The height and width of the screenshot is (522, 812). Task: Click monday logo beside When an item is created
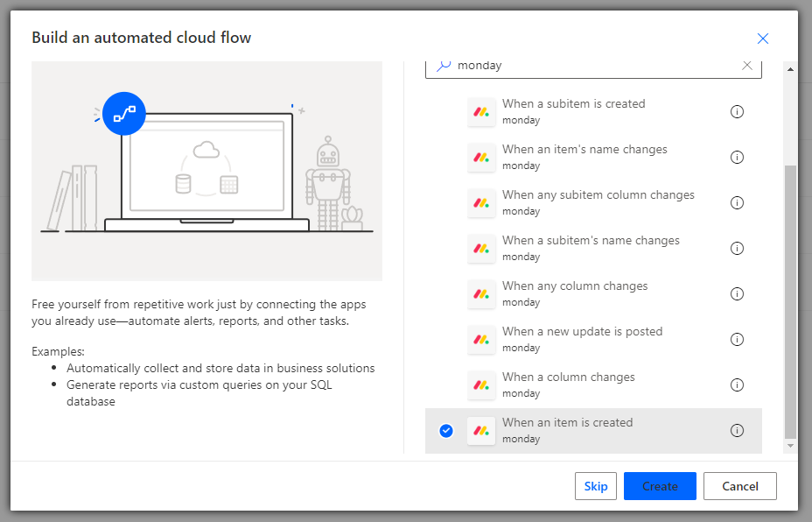click(x=481, y=431)
